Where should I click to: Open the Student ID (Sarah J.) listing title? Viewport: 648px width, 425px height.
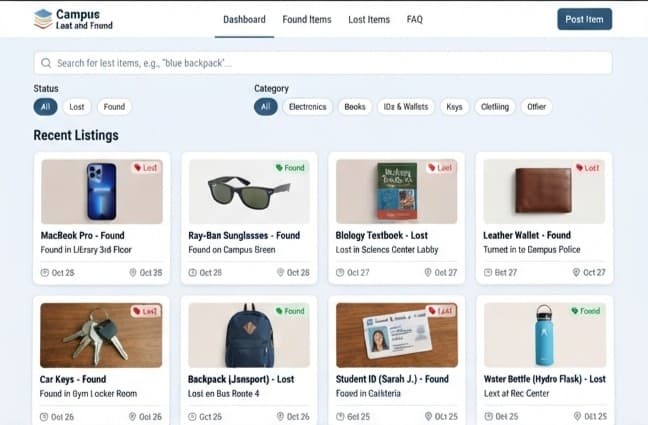coord(392,379)
